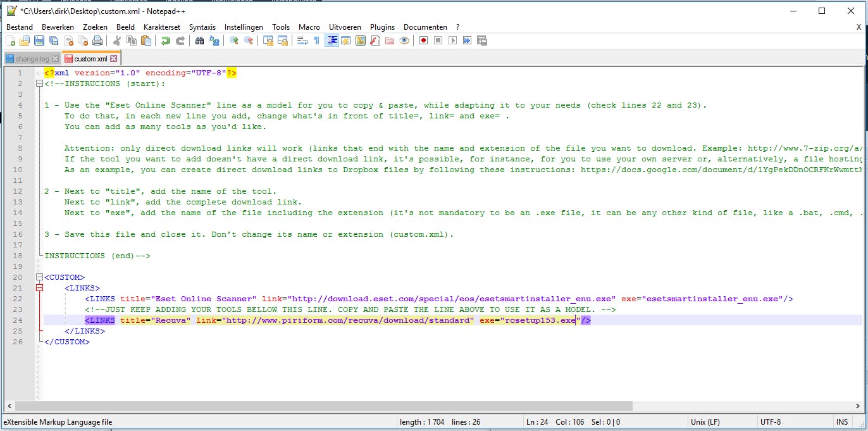Screen dimensions: 868x431
Task: Close document via menu bar X
Action: 859,27
